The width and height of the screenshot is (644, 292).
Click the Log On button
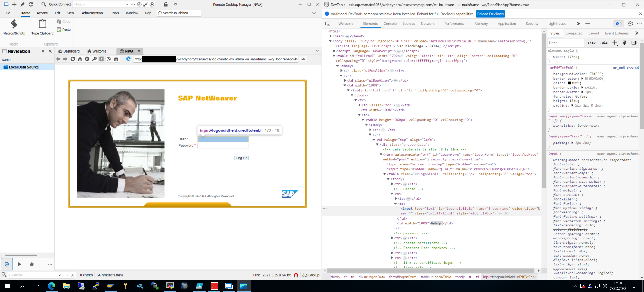tap(242, 158)
